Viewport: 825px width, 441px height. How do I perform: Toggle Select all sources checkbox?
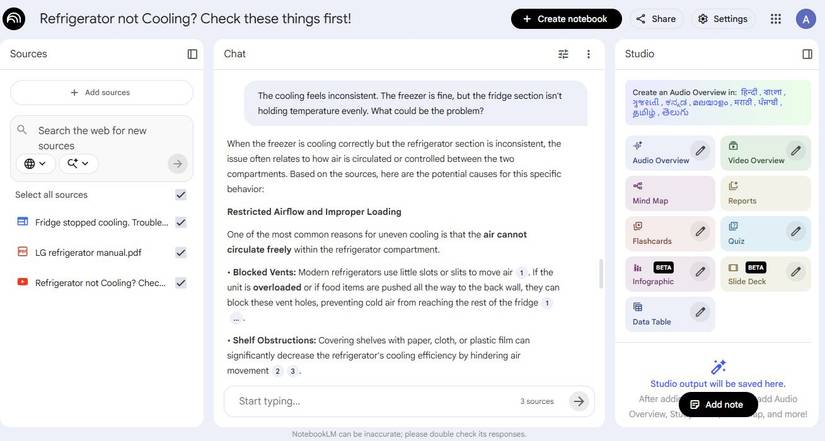[x=181, y=195]
